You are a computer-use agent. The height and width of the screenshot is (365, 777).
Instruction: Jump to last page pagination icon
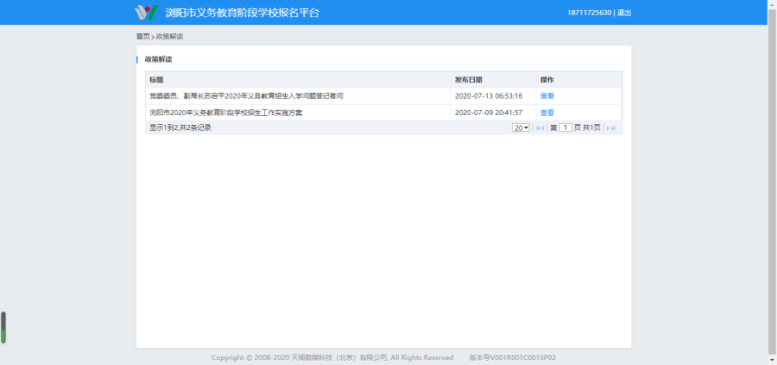tap(613, 128)
